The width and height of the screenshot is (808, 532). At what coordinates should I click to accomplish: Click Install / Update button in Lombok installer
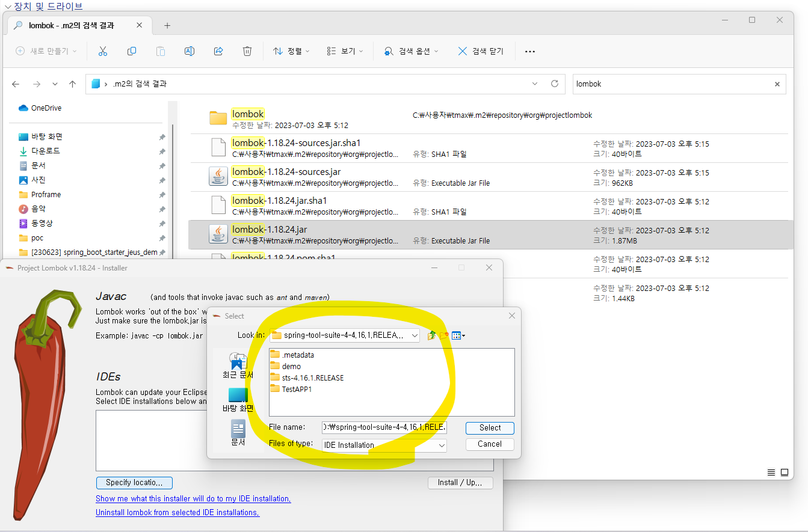[x=461, y=483]
